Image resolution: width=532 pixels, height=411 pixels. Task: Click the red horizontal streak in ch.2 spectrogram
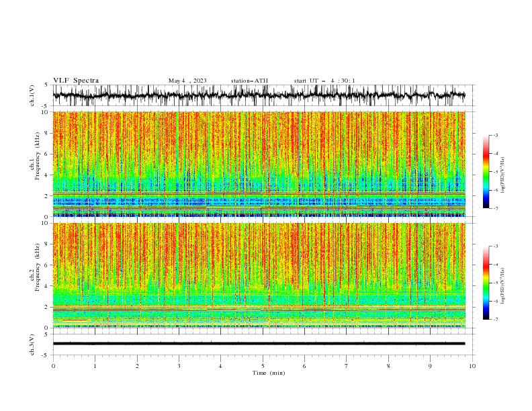click(x=75, y=320)
